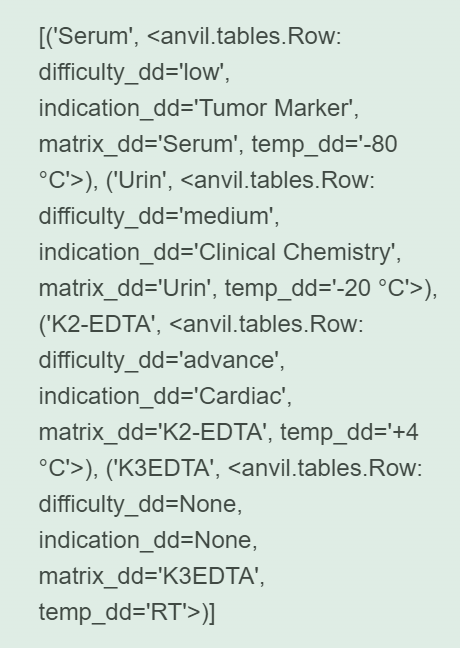Click the difficulty_dd='advance' text
This screenshot has height=648, width=460.
pyautogui.click(x=159, y=361)
